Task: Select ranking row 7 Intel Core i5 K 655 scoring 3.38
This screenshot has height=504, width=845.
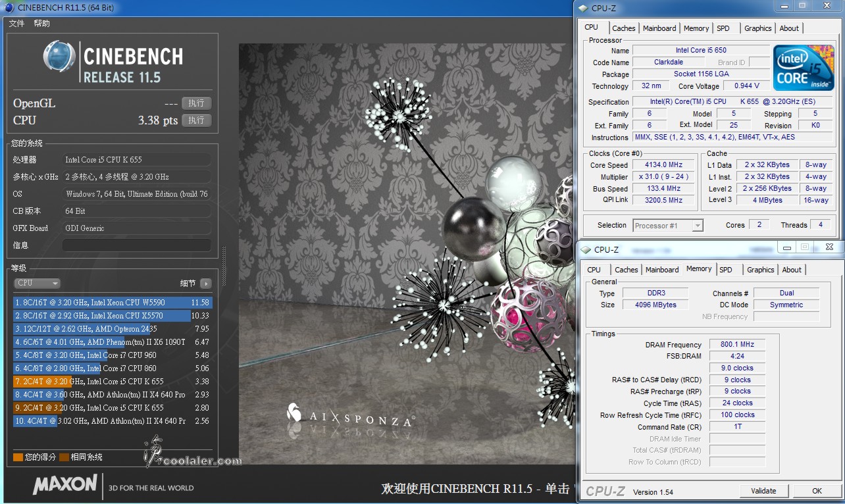Action: click(x=112, y=382)
